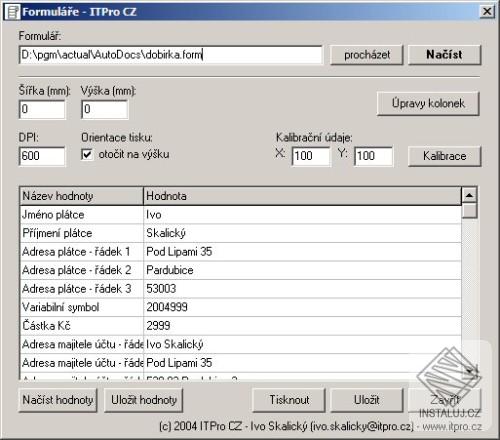Click the form icon in title bar
Viewport: 500px width, 440px height.
coord(13,12)
